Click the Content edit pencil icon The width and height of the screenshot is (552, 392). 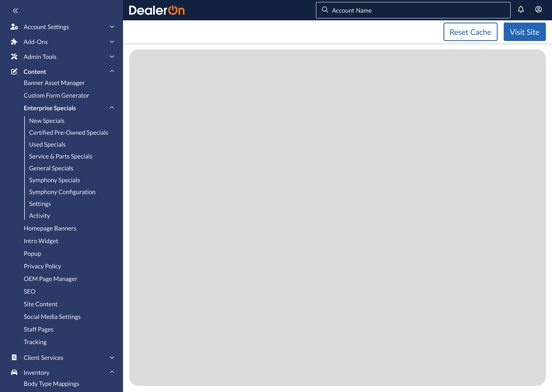[14, 72]
